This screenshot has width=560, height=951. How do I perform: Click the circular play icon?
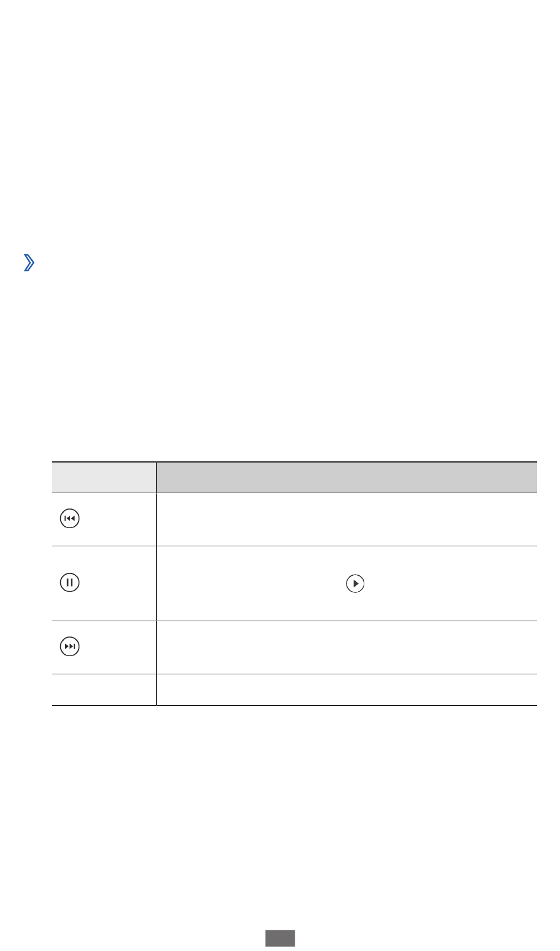tap(355, 583)
